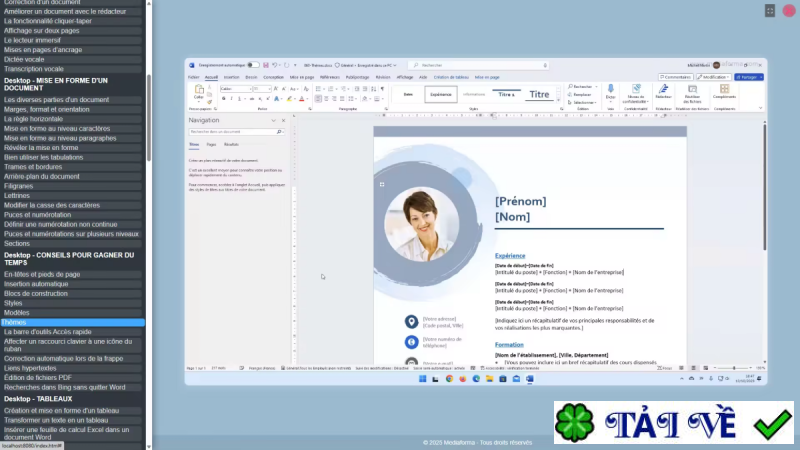Select the Thèmes lesson in sidebar
The image size is (800, 450).
pyautogui.click(x=72, y=322)
